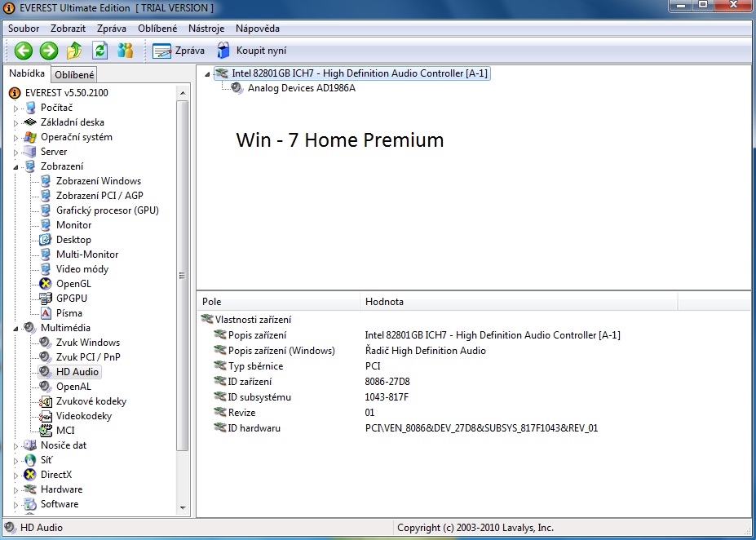Collapse the Zobrazení tree node
Image resolution: width=756 pixels, height=540 pixels.
pyautogui.click(x=15, y=167)
